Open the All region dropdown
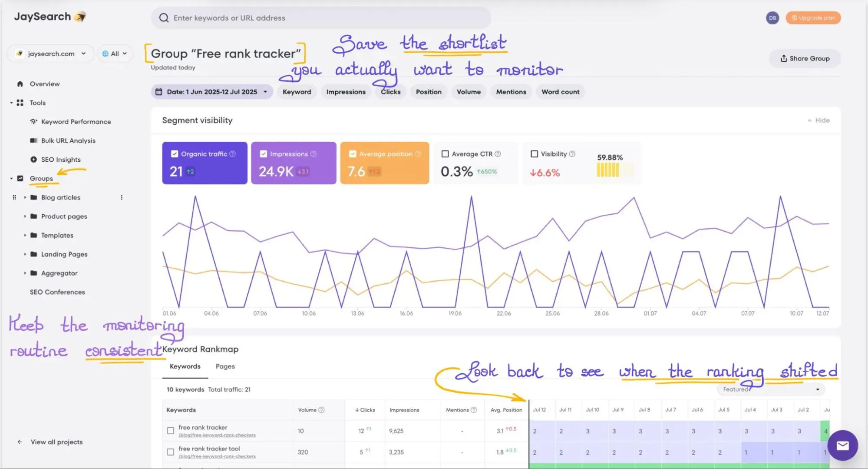This screenshot has height=469, width=868. 115,53
